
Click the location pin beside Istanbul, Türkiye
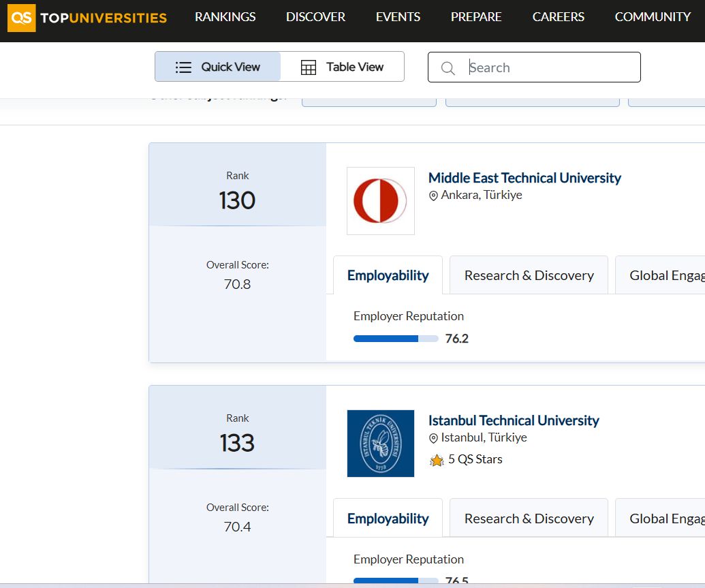tap(433, 438)
